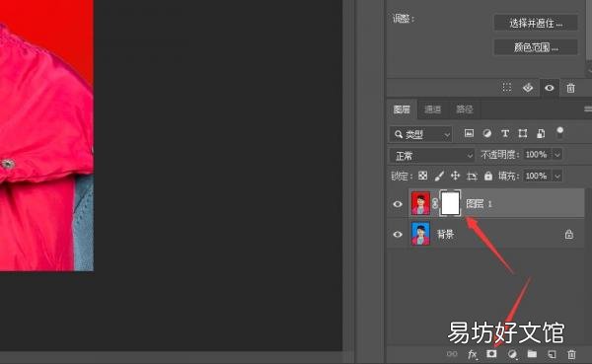Click the opacity 100% field
Viewport: 592px width, 364px height.
pos(536,155)
